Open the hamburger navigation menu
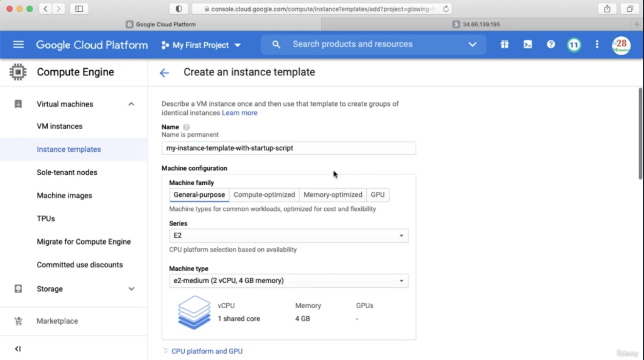The height and width of the screenshot is (360, 644). click(x=18, y=45)
